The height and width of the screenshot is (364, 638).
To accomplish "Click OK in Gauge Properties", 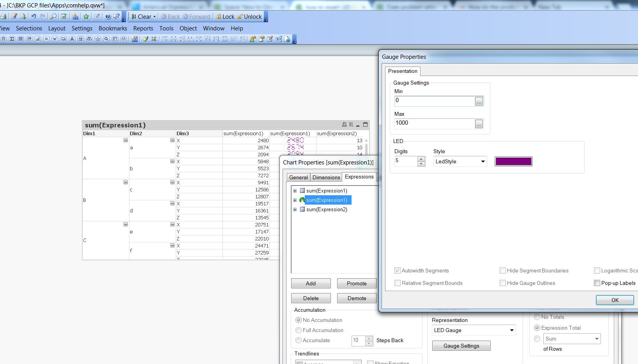I will click(615, 300).
